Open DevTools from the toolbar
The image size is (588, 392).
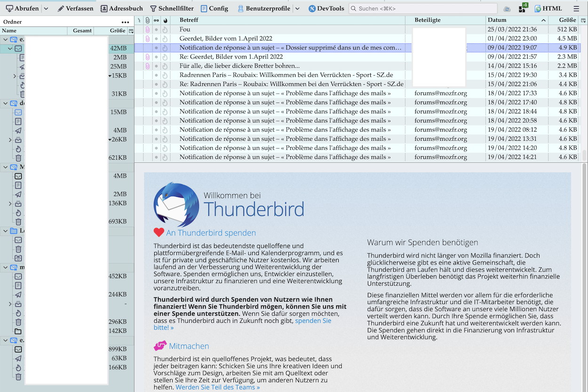[x=326, y=8]
